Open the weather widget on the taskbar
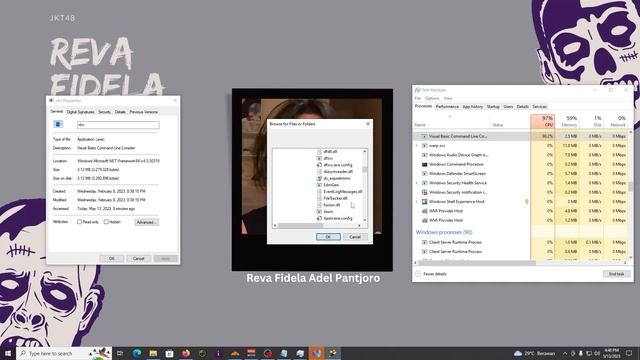This screenshot has width=640, height=360. (x=535, y=353)
